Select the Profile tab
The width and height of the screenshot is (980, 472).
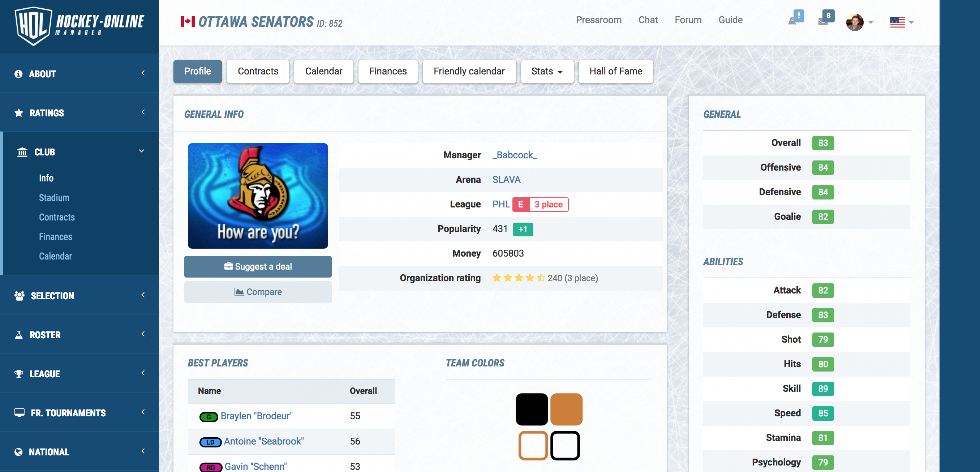197,72
